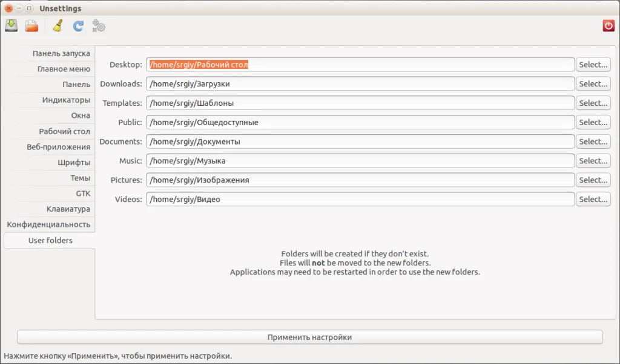Click the Pictures path field
620x364 pixels.
click(x=360, y=180)
